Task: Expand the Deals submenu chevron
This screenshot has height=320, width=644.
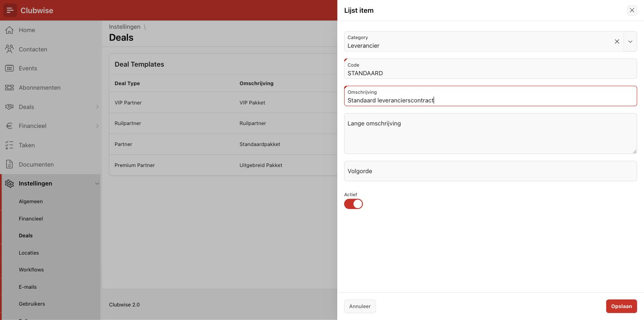Action: tap(97, 107)
